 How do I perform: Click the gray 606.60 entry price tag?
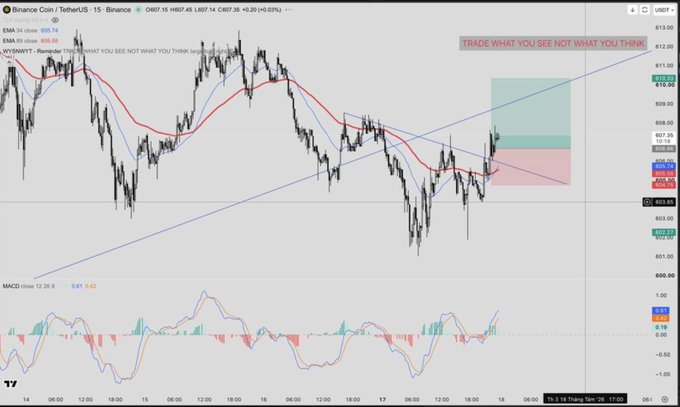click(x=664, y=149)
